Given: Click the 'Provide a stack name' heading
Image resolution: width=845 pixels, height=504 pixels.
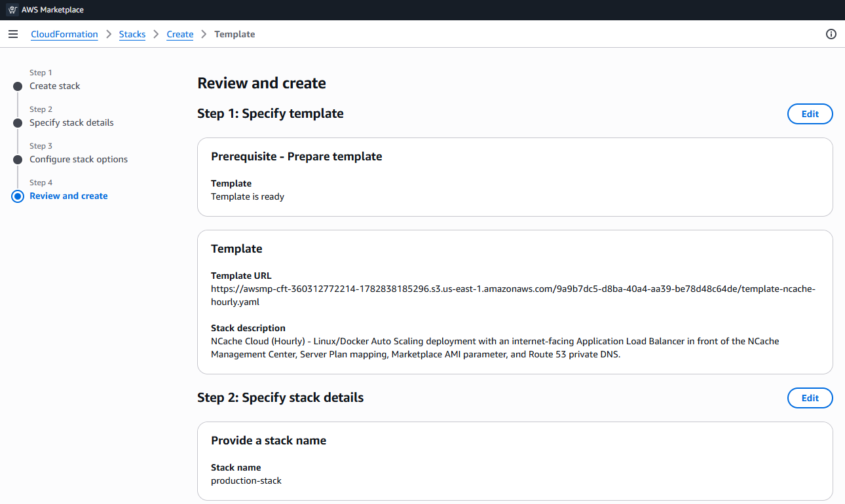Looking at the screenshot, I should tap(269, 441).
